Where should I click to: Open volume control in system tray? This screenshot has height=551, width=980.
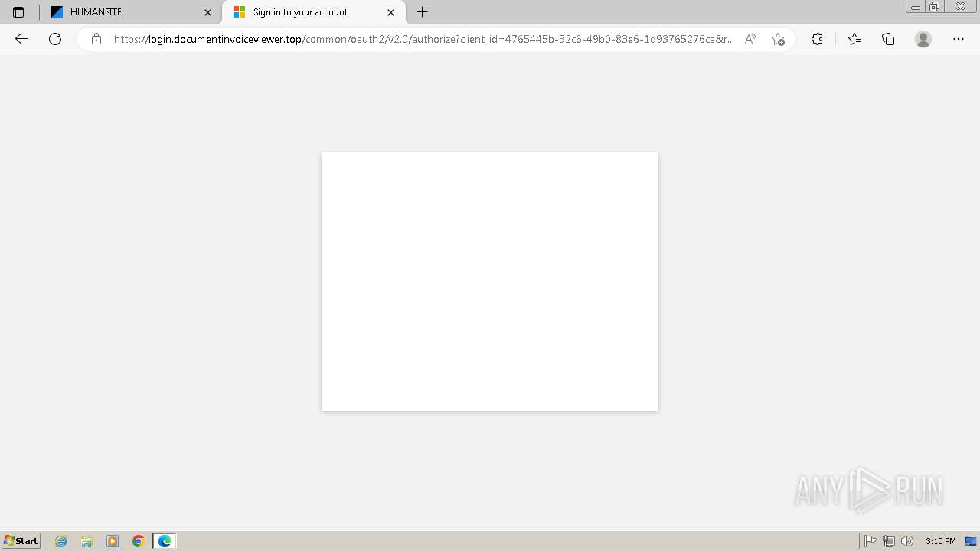(x=907, y=541)
